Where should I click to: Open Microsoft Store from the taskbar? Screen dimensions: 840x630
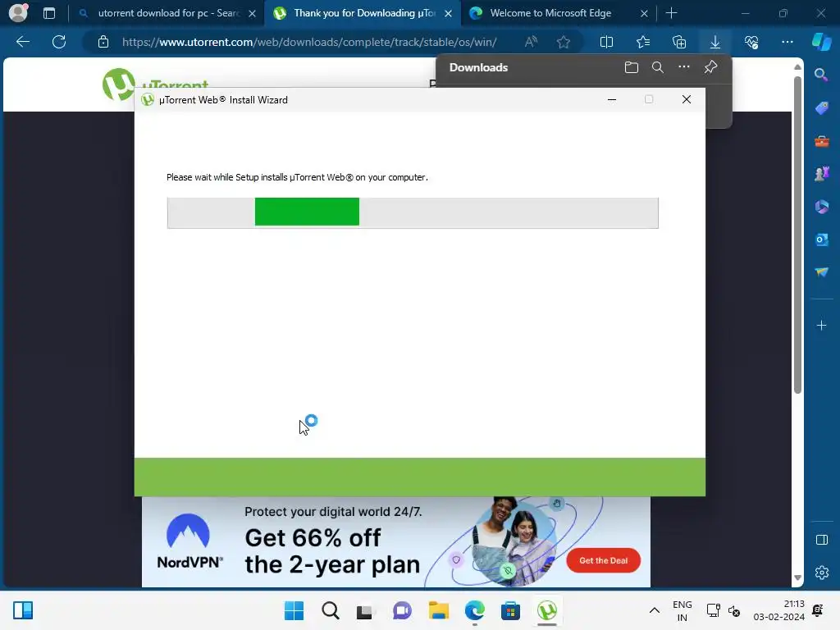[x=510, y=610]
